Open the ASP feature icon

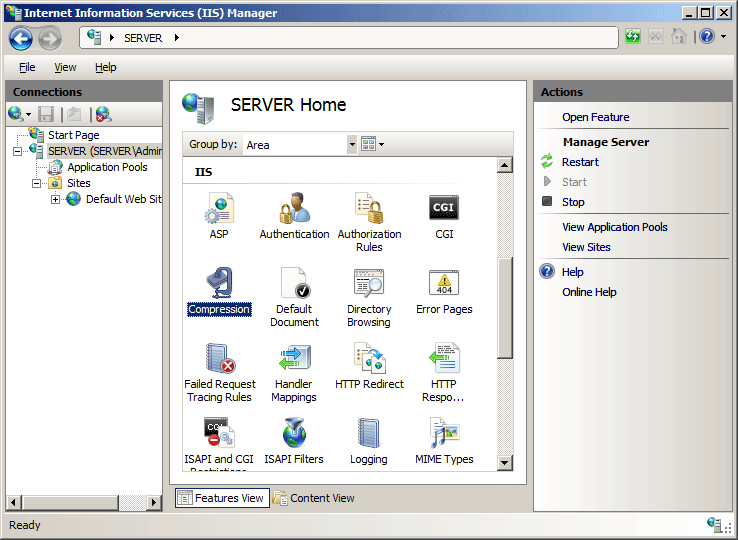219,209
